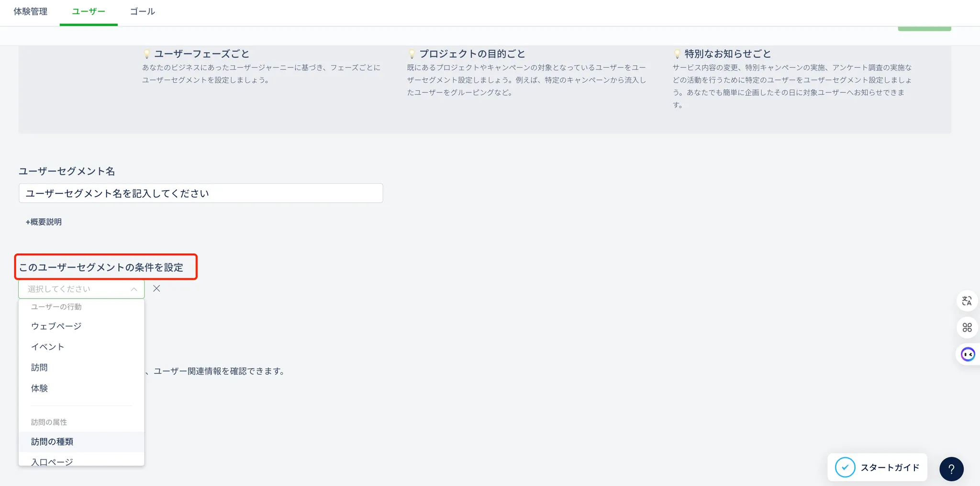Image resolution: width=980 pixels, height=486 pixels.
Task: Select 訪問の種類 under 訪問の属性
Action: tap(52, 441)
